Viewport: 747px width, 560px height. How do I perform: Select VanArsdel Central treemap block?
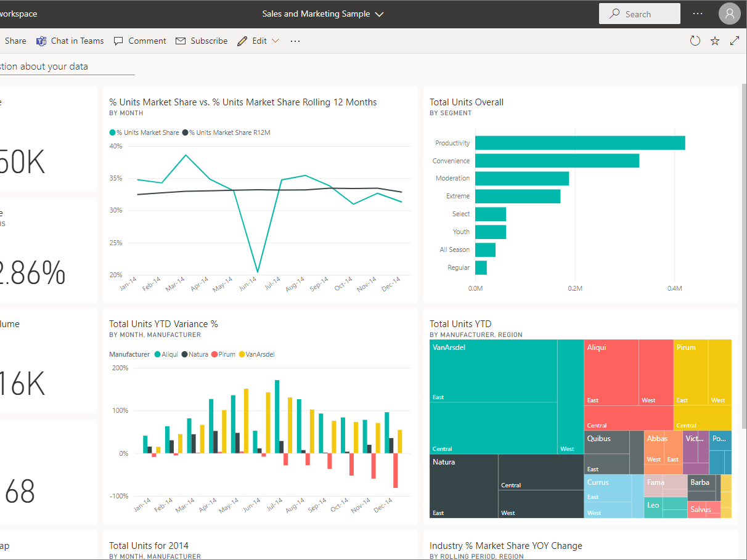click(x=493, y=428)
